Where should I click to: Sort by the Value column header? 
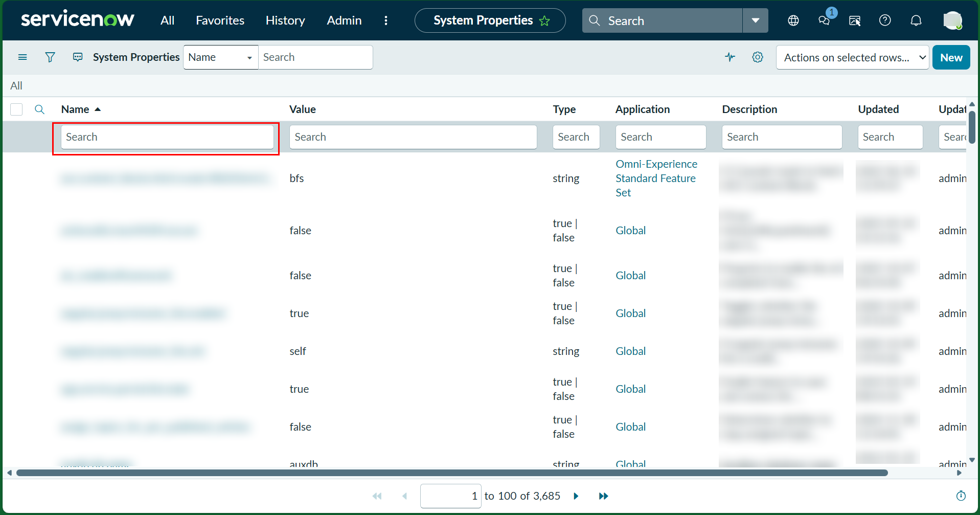[x=303, y=109]
